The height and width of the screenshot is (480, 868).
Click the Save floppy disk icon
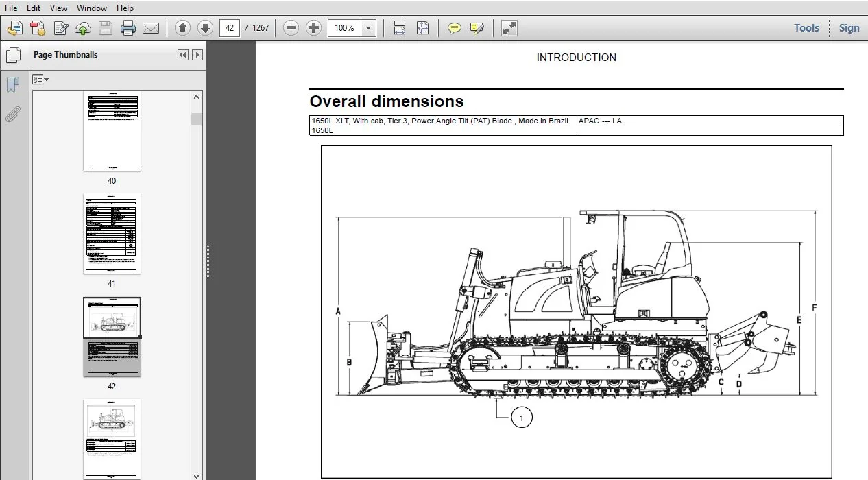point(106,28)
